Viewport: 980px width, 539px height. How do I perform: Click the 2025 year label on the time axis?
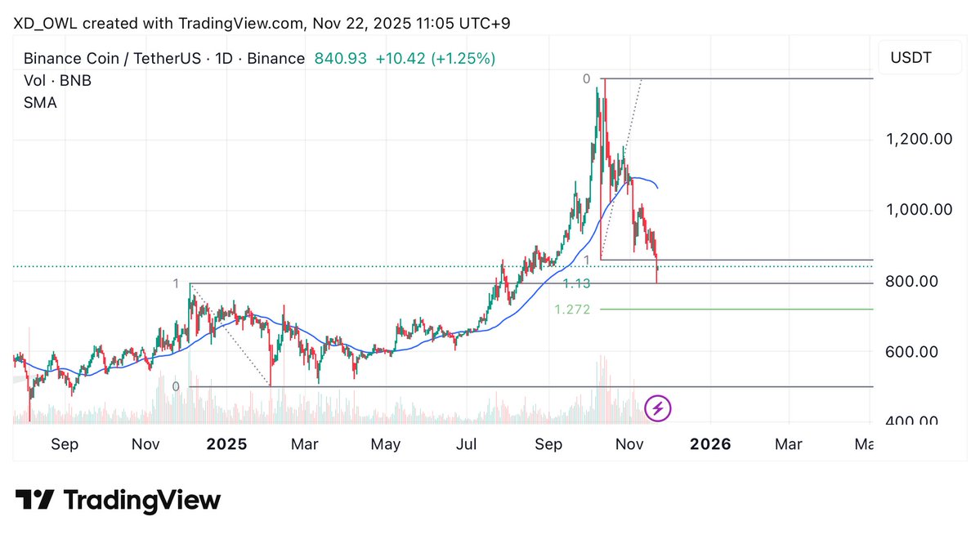click(226, 444)
